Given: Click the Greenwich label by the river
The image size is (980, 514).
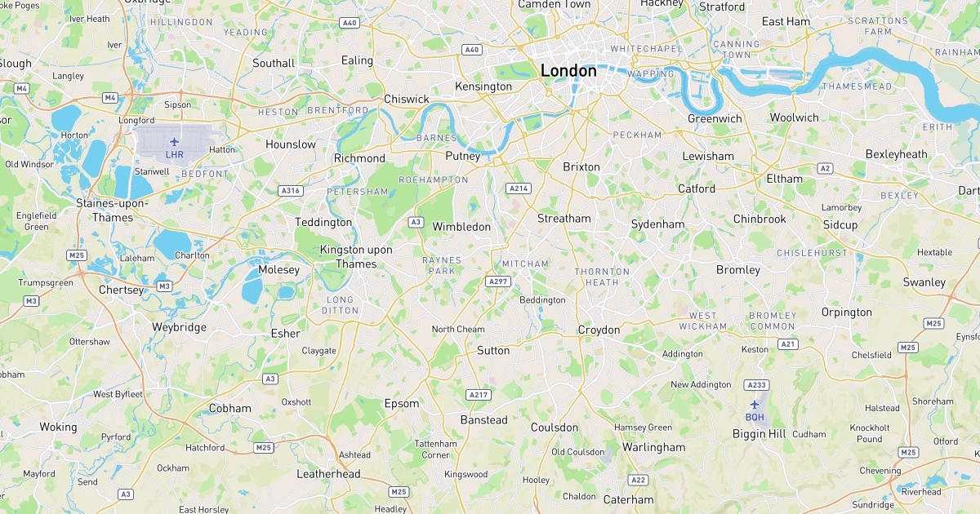Looking at the screenshot, I should pyautogui.click(x=715, y=118).
